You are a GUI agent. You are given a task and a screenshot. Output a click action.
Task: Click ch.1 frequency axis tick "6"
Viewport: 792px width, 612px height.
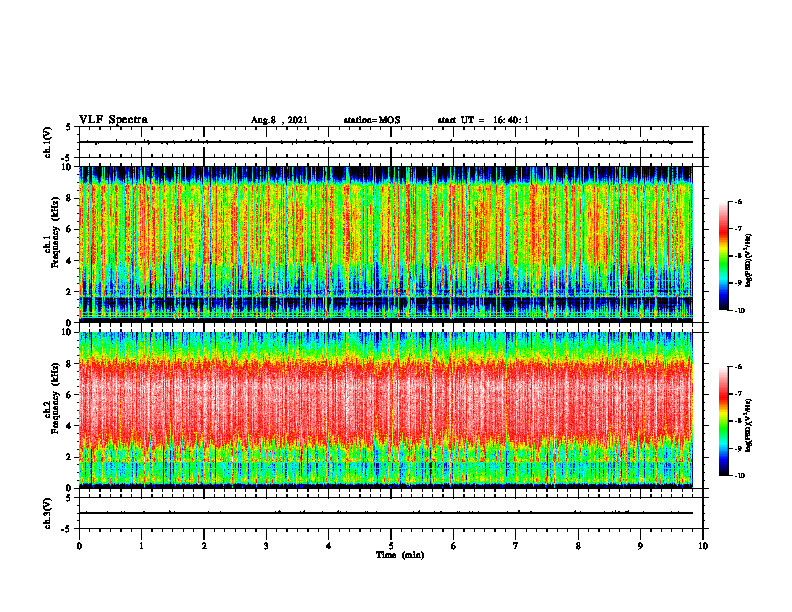click(x=69, y=229)
